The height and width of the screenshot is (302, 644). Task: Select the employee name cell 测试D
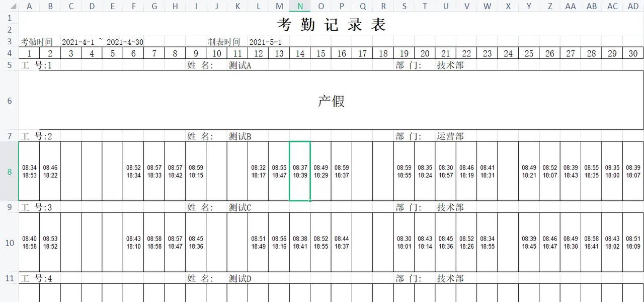(240, 278)
